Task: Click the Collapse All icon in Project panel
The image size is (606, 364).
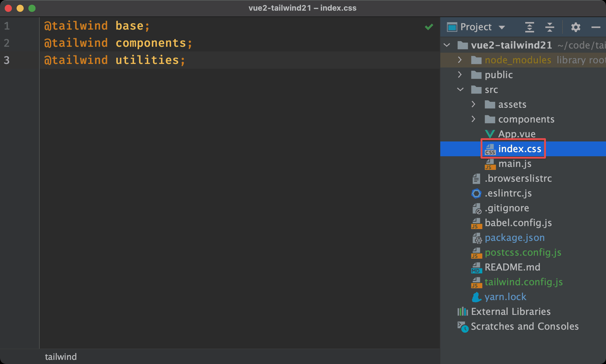Action: (x=549, y=27)
